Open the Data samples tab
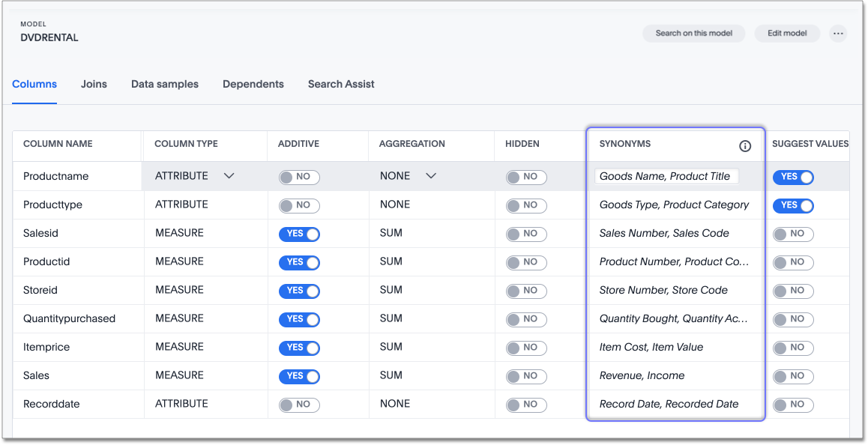The width and height of the screenshot is (868, 445). [x=164, y=84]
